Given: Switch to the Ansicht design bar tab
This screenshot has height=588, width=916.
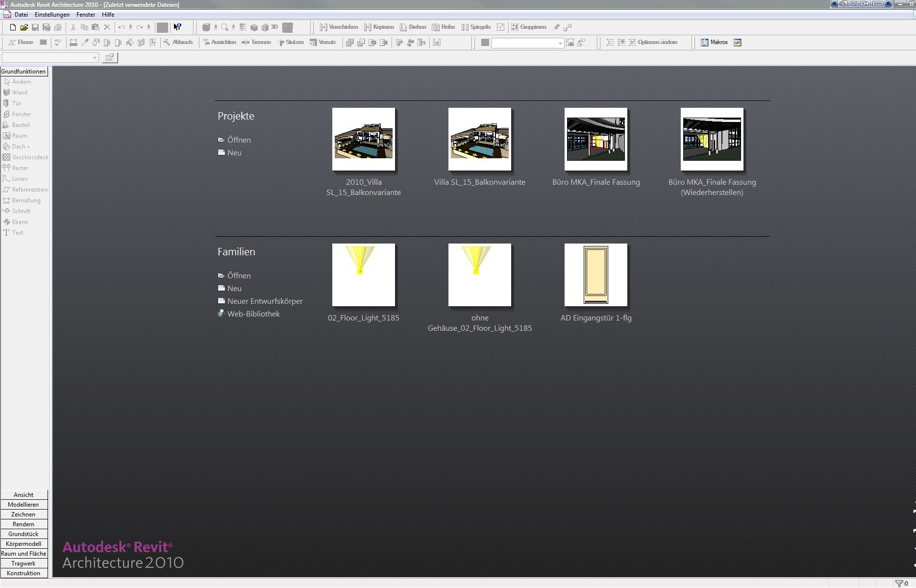Looking at the screenshot, I should click(x=24, y=495).
